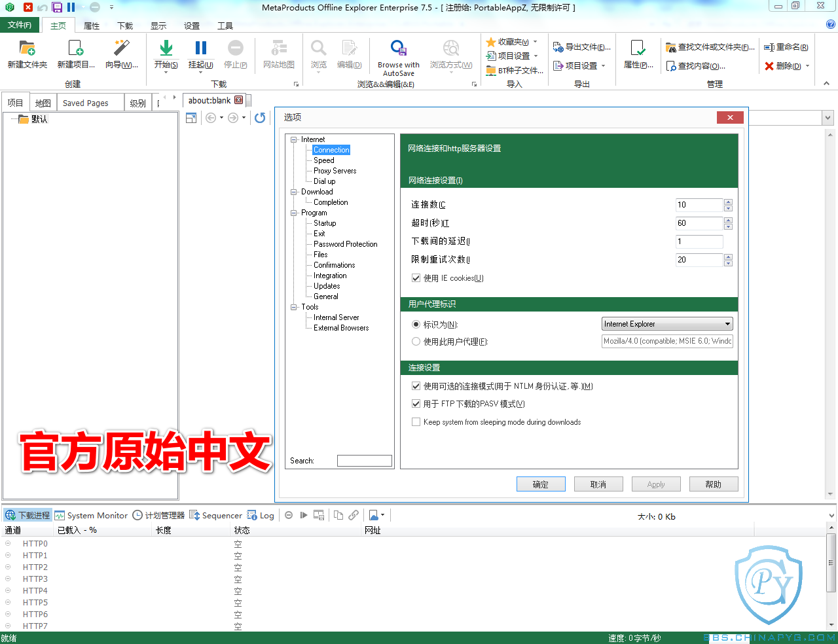This screenshot has height=644, width=838.
Task: Click Browse with AutoSave icon
Action: [x=399, y=48]
